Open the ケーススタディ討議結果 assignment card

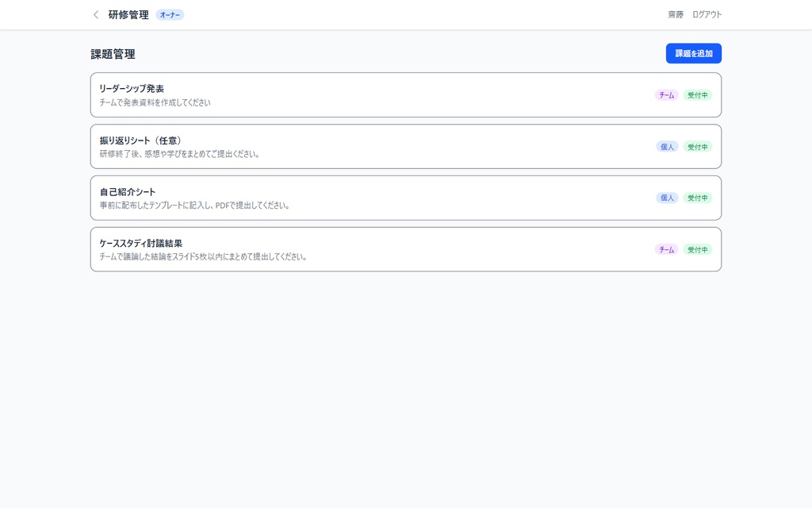pyautogui.click(x=357, y=249)
